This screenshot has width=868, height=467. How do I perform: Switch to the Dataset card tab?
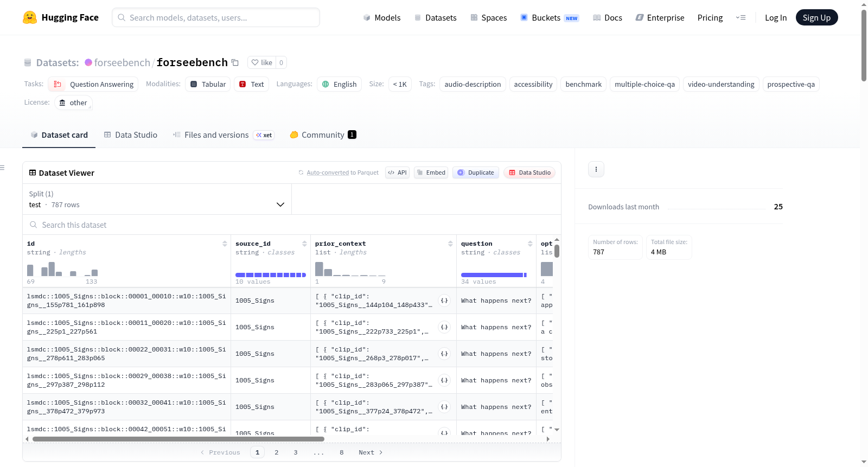[59, 135]
